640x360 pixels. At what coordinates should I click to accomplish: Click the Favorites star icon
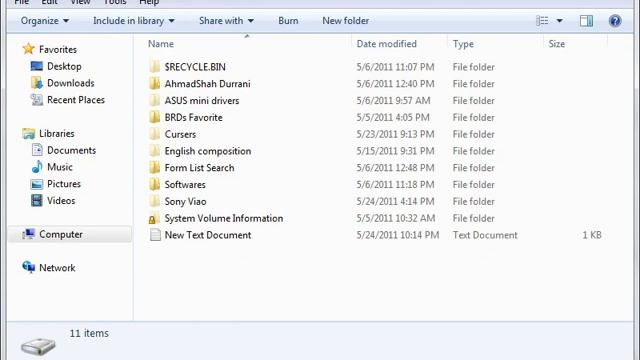[x=29, y=49]
